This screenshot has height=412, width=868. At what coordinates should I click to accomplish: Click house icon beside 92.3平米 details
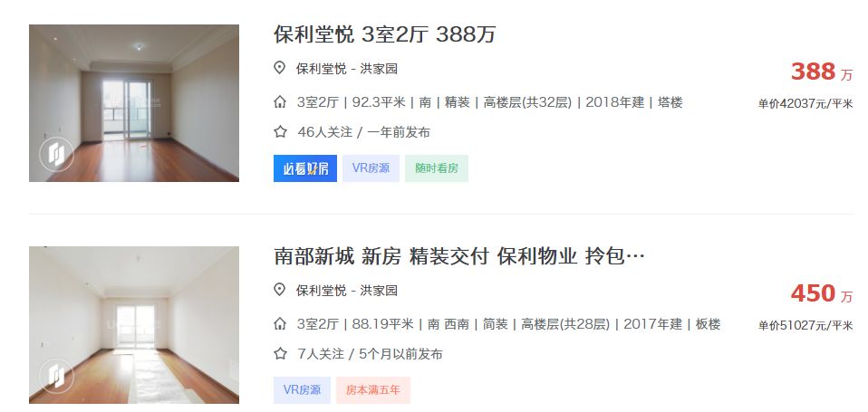click(280, 102)
